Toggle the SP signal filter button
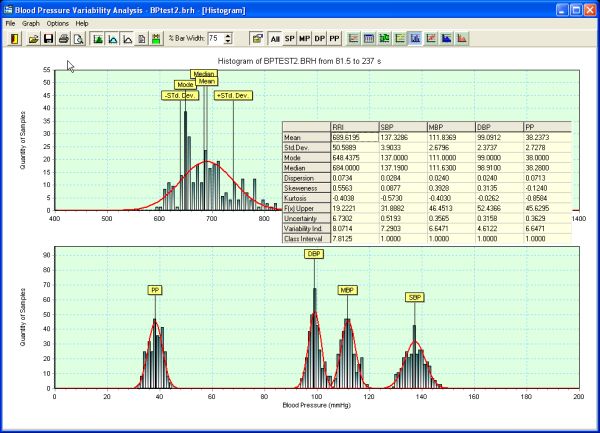Viewport: 600px width, 433px height. [290, 39]
